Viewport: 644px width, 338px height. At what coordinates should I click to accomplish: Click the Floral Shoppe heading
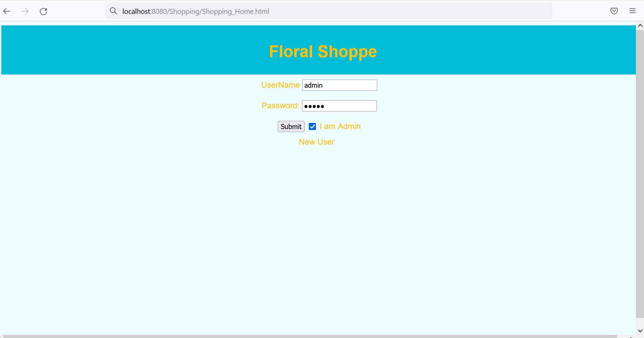point(322,51)
